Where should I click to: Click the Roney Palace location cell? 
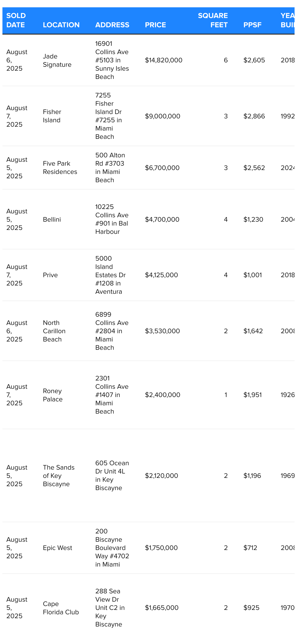[53, 395]
